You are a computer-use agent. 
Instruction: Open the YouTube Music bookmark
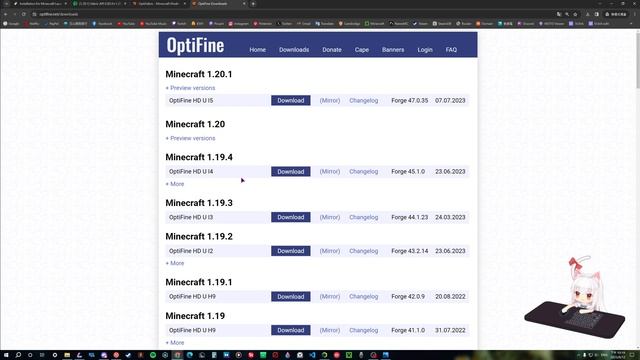coord(153,24)
